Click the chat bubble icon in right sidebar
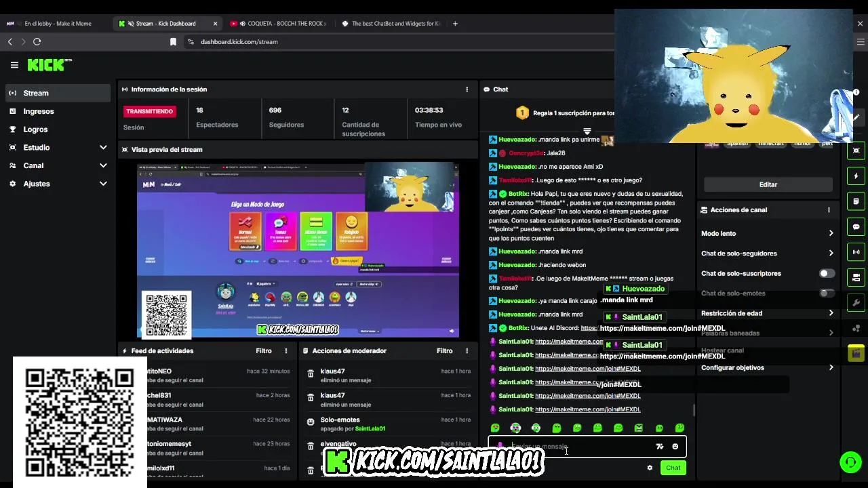Screen dimensions: 868x488 click(856, 227)
